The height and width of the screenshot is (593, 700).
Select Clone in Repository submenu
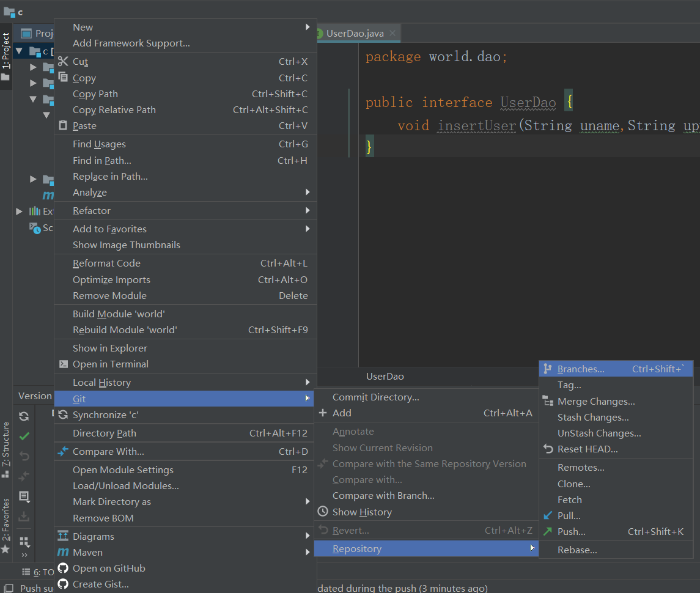pos(616,484)
